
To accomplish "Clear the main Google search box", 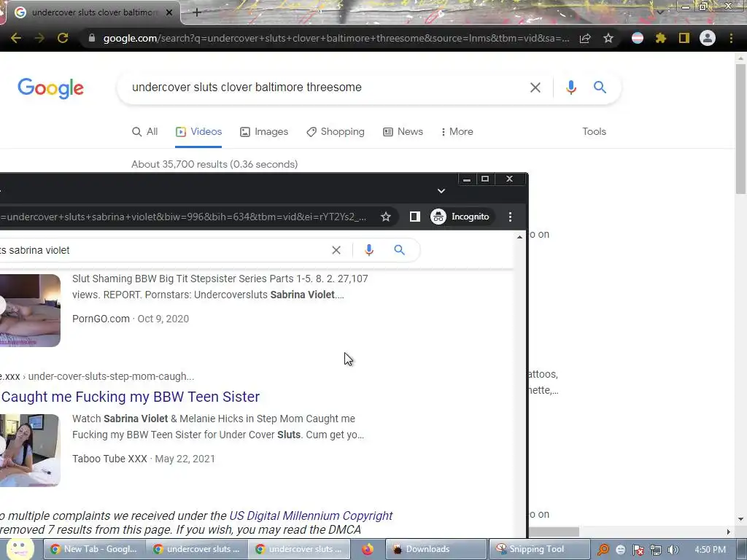I will (535, 87).
